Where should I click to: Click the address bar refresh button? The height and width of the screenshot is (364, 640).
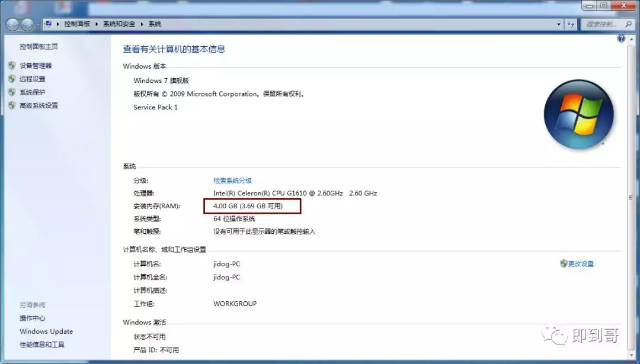tap(571, 24)
